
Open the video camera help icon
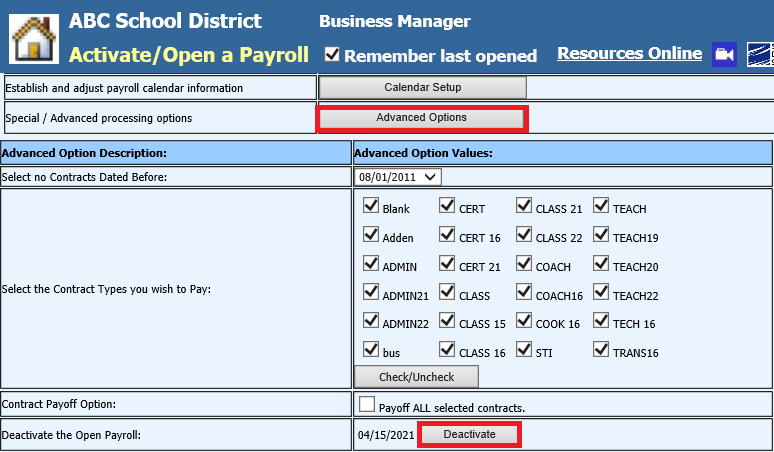(x=724, y=55)
